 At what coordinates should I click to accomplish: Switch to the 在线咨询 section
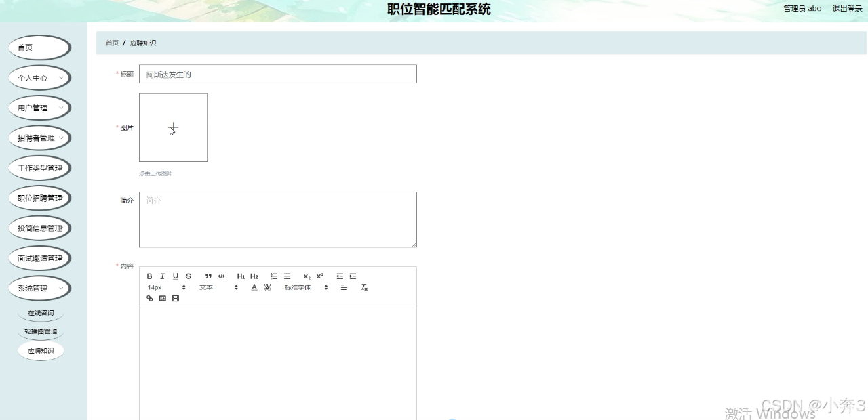(x=39, y=312)
